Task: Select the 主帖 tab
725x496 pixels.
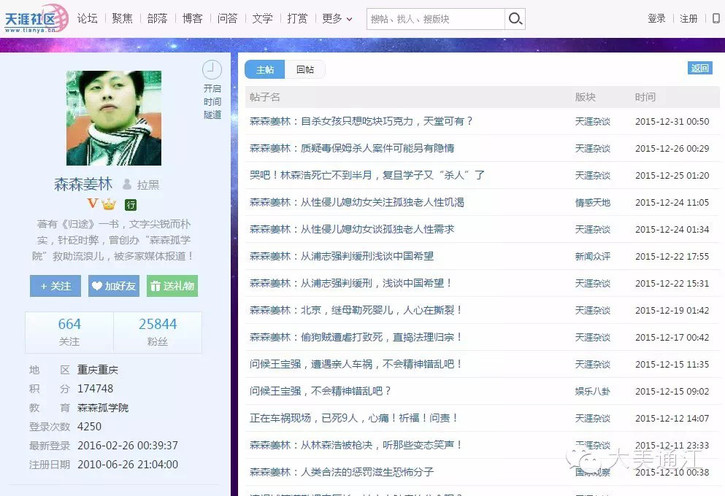Action: pyautogui.click(x=264, y=69)
